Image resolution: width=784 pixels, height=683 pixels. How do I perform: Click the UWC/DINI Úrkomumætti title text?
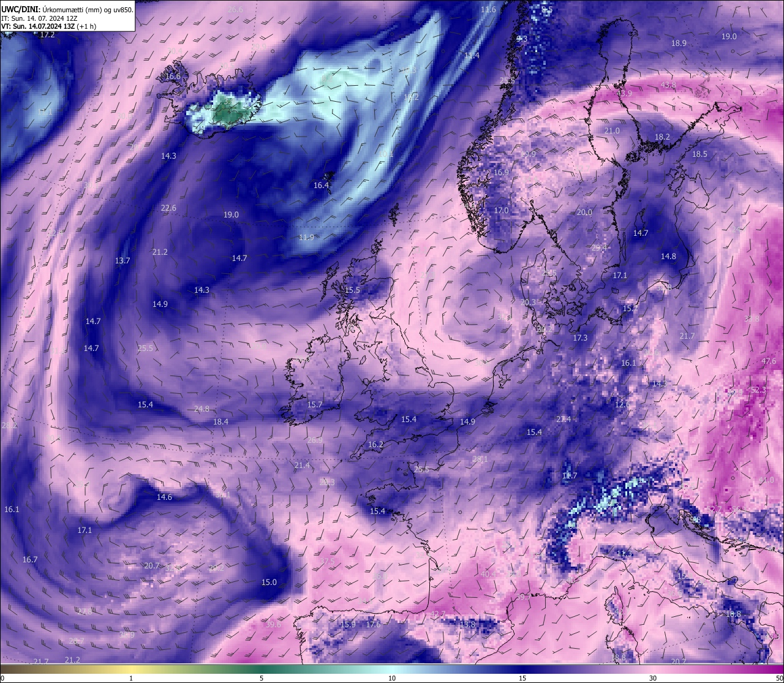pos(67,9)
